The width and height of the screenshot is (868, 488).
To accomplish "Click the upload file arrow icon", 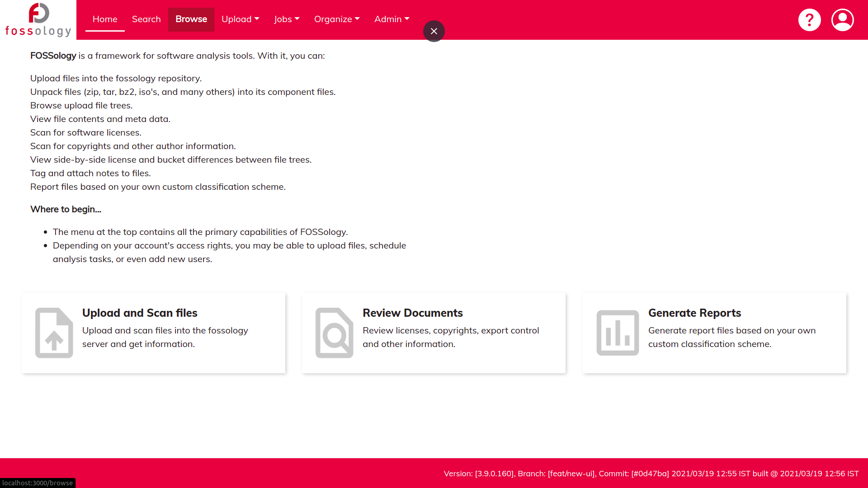I will click(54, 333).
